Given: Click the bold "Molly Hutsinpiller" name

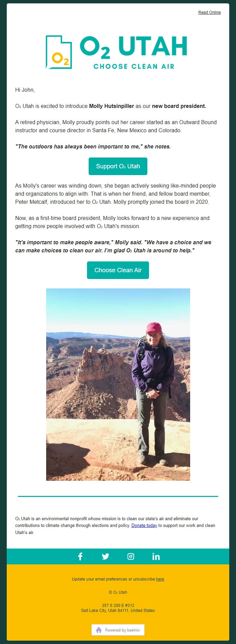Looking at the screenshot, I should tap(112, 106).
